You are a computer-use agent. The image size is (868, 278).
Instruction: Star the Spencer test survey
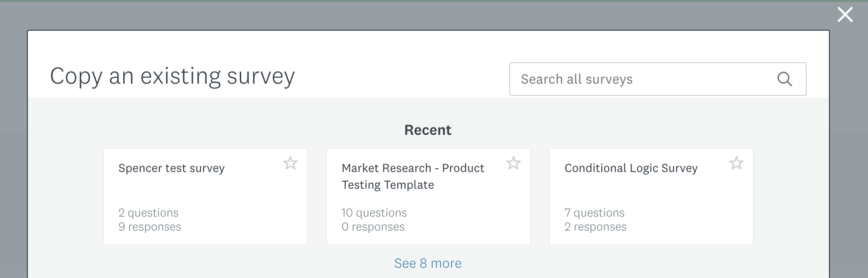290,163
